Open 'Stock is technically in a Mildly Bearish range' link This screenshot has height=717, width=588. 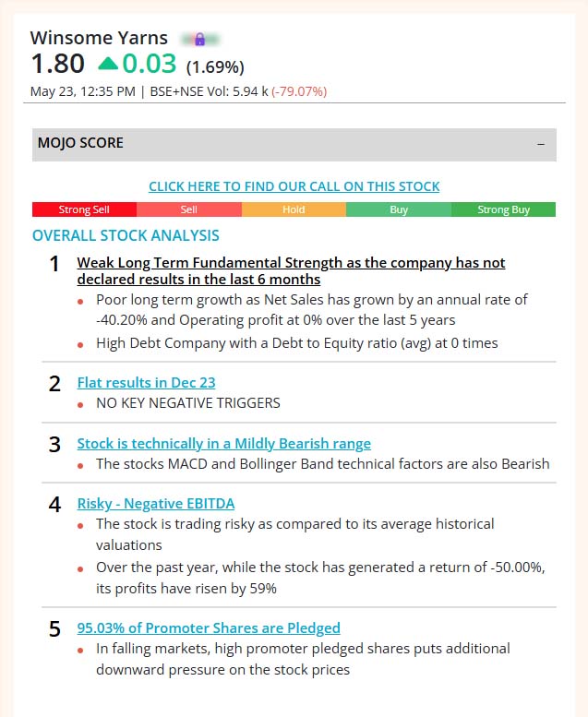tap(223, 443)
